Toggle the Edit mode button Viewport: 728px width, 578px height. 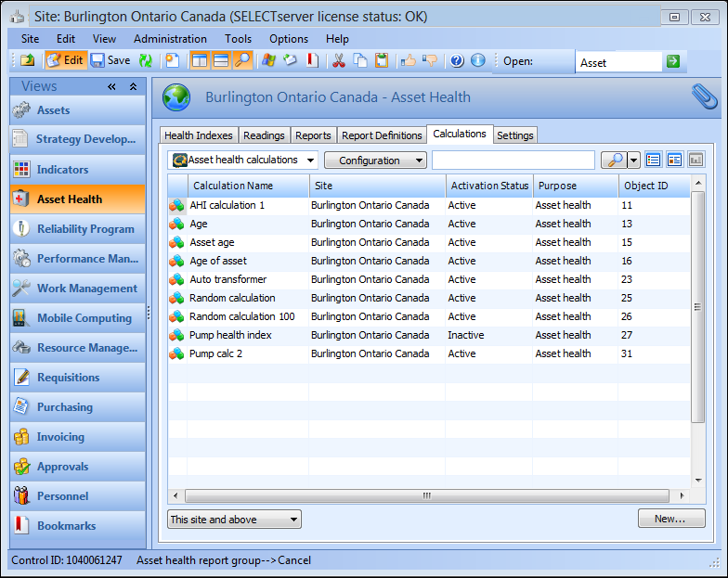[65, 60]
